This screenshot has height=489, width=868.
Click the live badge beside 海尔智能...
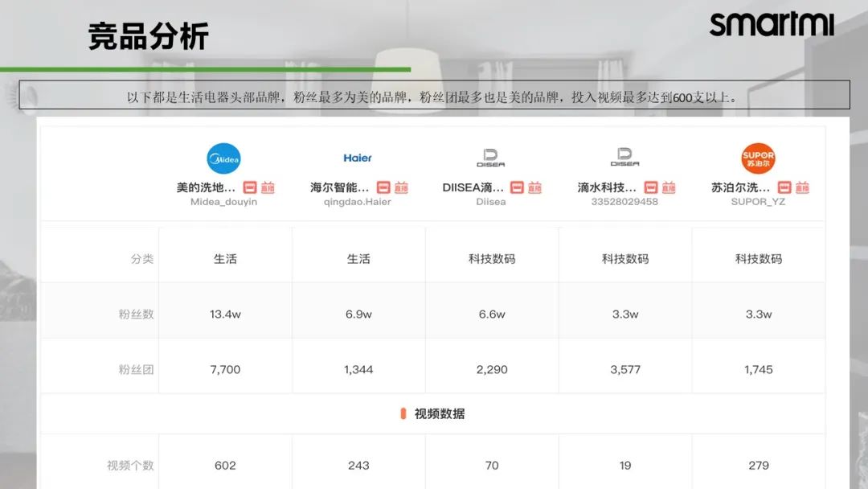(x=401, y=187)
